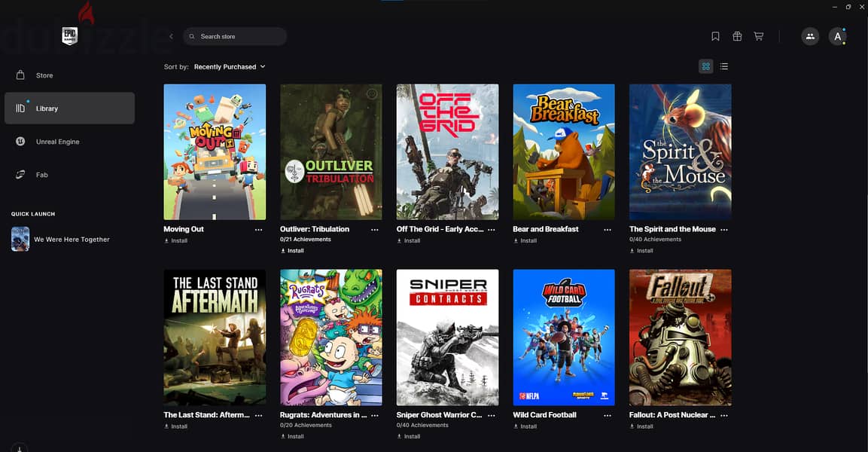
Task: Go back with the left chevron arrow
Action: pyautogui.click(x=171, y=37)
